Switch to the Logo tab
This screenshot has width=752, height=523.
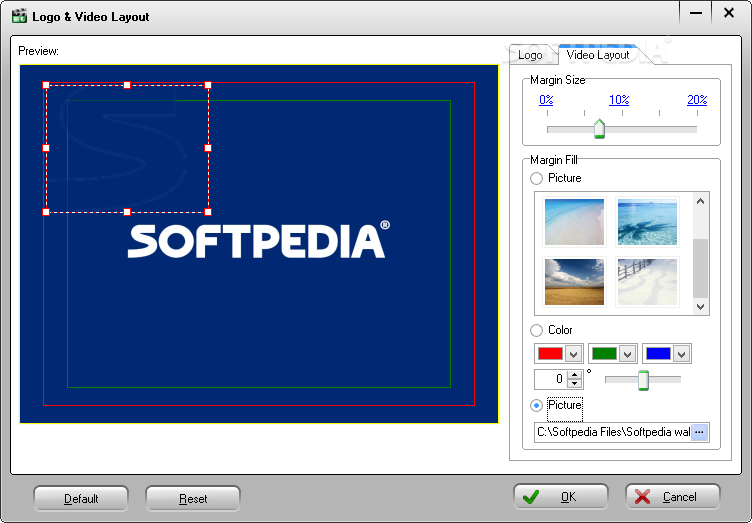[530, 55]
